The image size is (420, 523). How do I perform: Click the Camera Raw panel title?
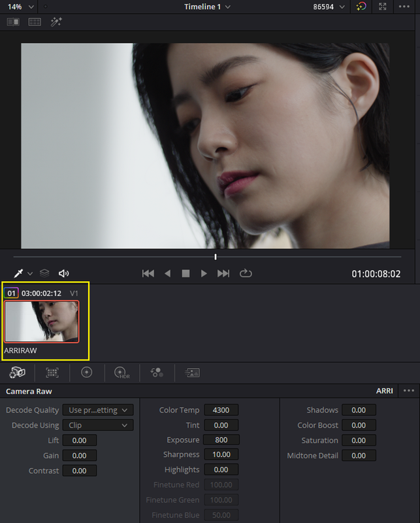pyautogui.click(x=29, y=391)
